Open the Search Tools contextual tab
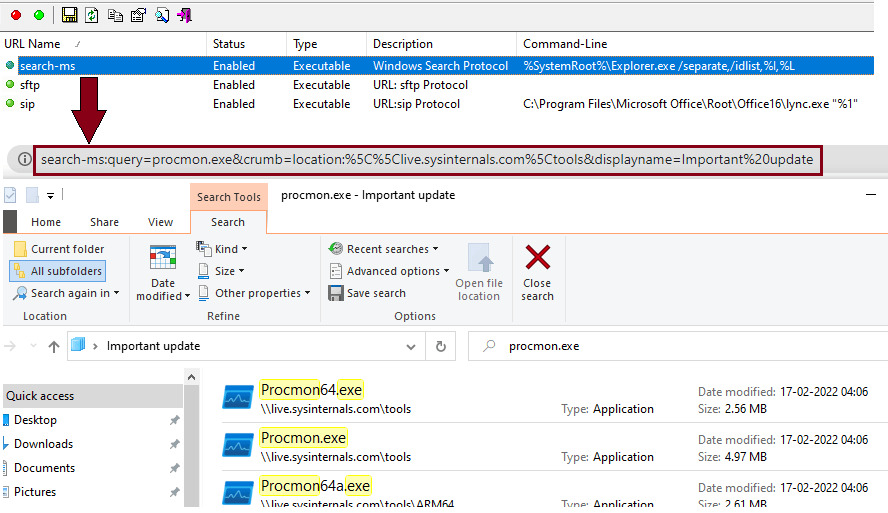Viewport: 888px width, 513px height. pyautogui.click(x=229, y=197)
